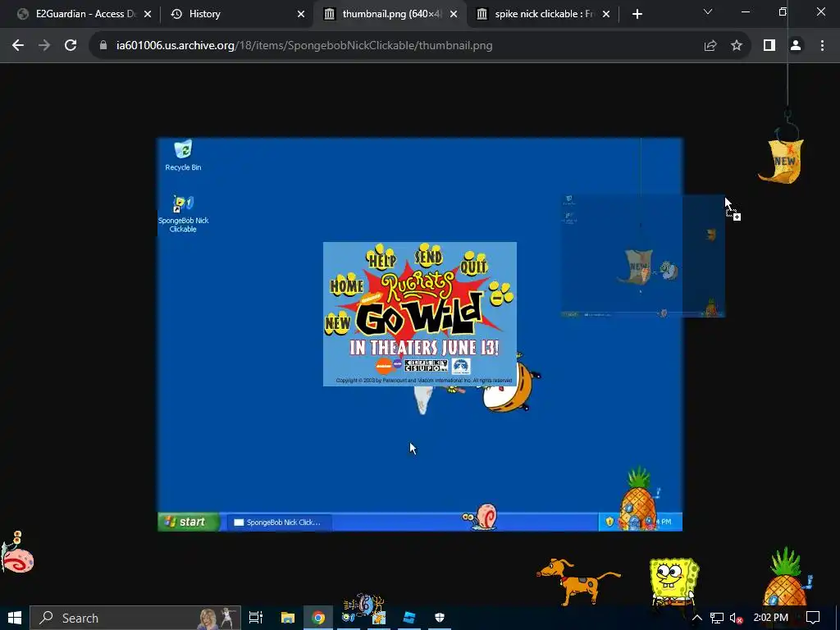Click the forward navigation arrow
The width and height of the screenshot is (840, 630).
[x=44, y=46]
